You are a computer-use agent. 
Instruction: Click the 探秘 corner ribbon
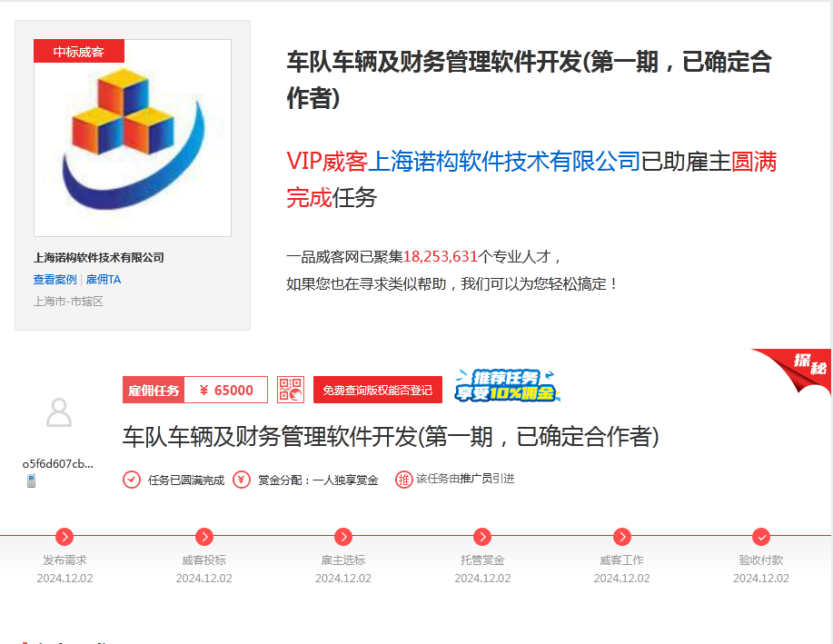tap(798, 371)
